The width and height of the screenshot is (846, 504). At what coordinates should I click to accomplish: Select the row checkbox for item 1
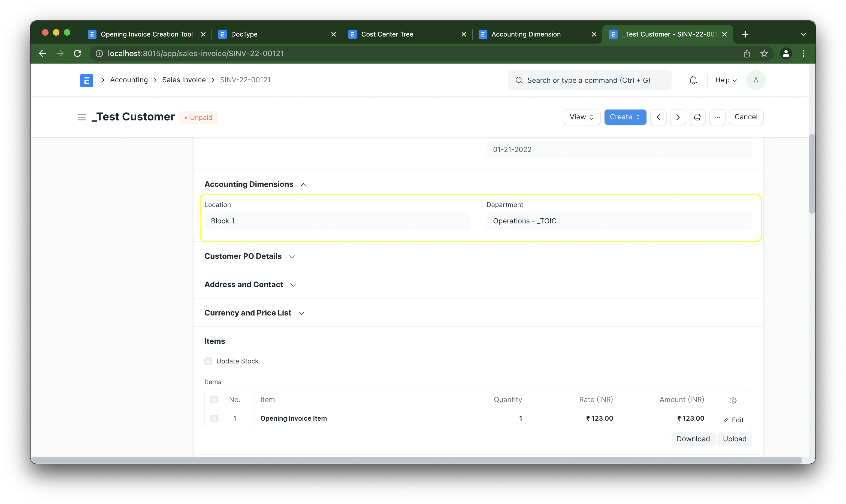click(x=214, y=418)
